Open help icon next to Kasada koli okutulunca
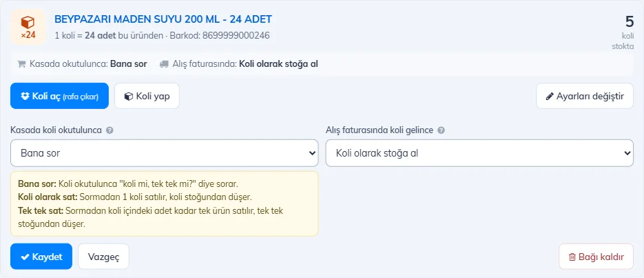The height and width of the screenshot is (278, 644). point(110,130)
